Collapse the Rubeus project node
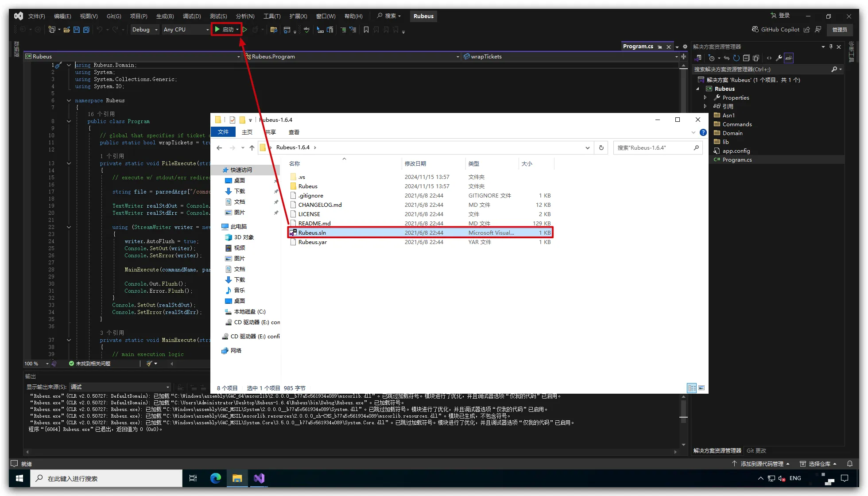Viewport: 868px width, 496px height. click(x=698, y=89)
